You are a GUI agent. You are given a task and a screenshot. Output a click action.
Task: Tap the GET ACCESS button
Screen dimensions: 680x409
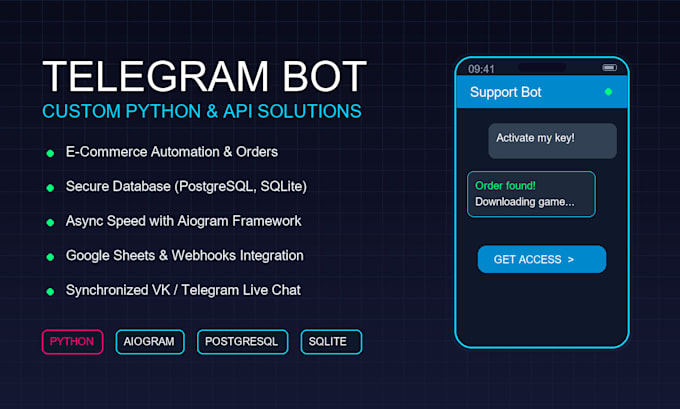[x=542, y=259]
